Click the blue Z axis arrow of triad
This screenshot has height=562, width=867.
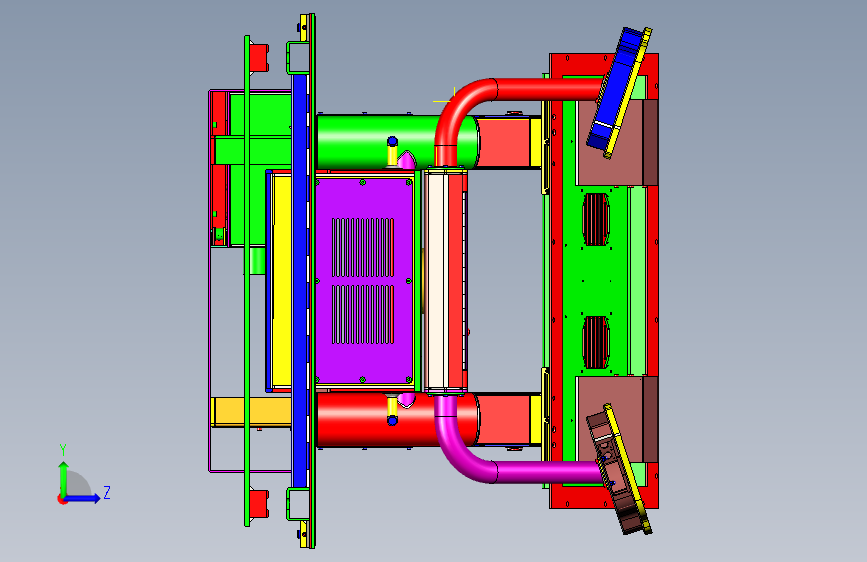(x=83, y=498)
